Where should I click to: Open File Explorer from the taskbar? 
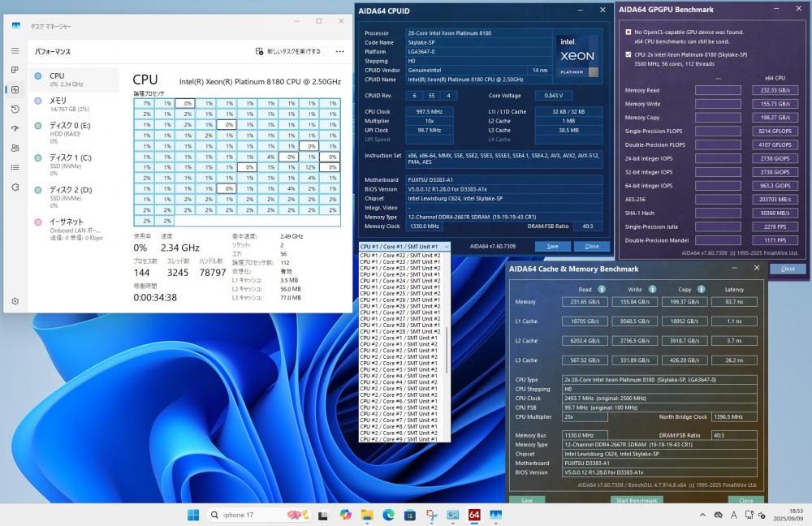367,515
